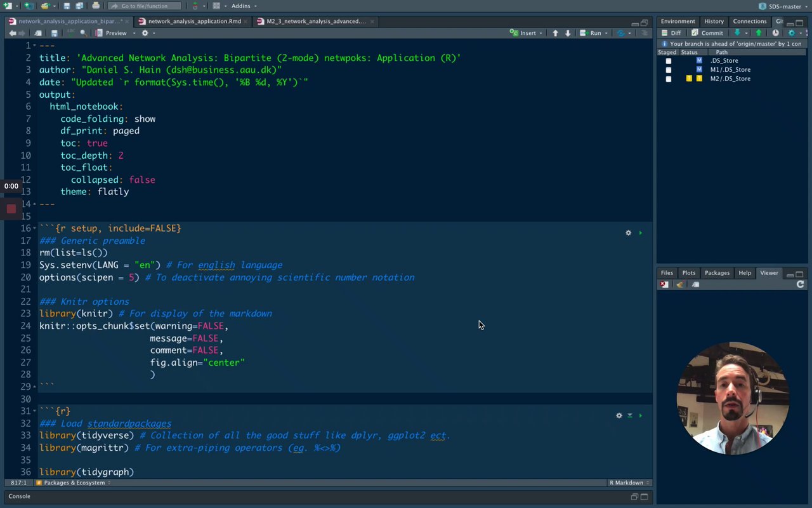Screen dimensions: 812x508
Task: Open Git history clock icon
Action: point(775,33)
